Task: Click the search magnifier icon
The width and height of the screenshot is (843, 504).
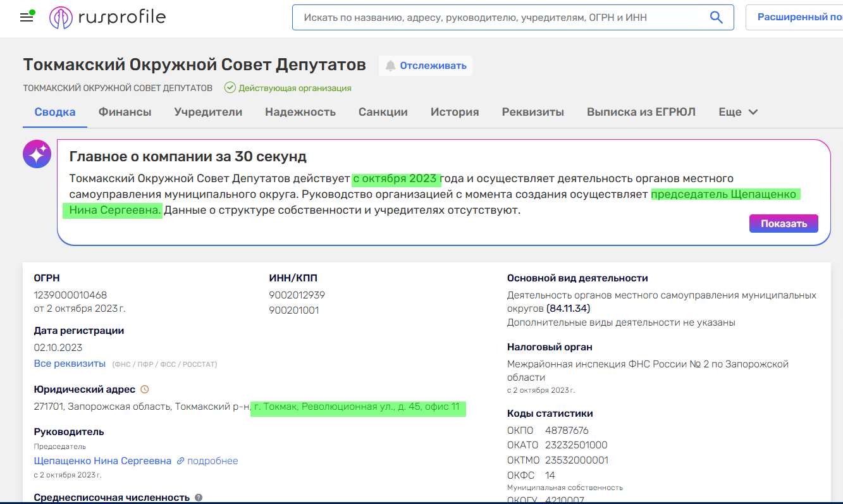Action: click(x=716, y=17)
